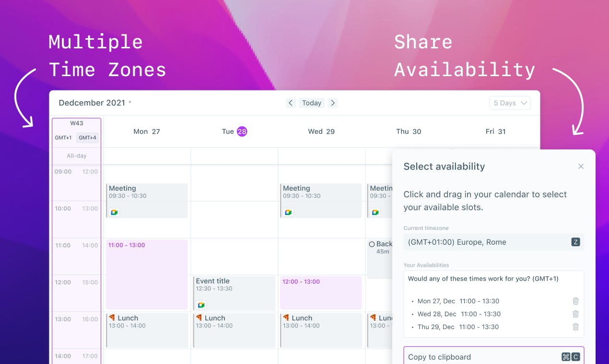
Task: Select Monday's 11:00 - 13:00 availability slot
Action: tap(147, 274)
